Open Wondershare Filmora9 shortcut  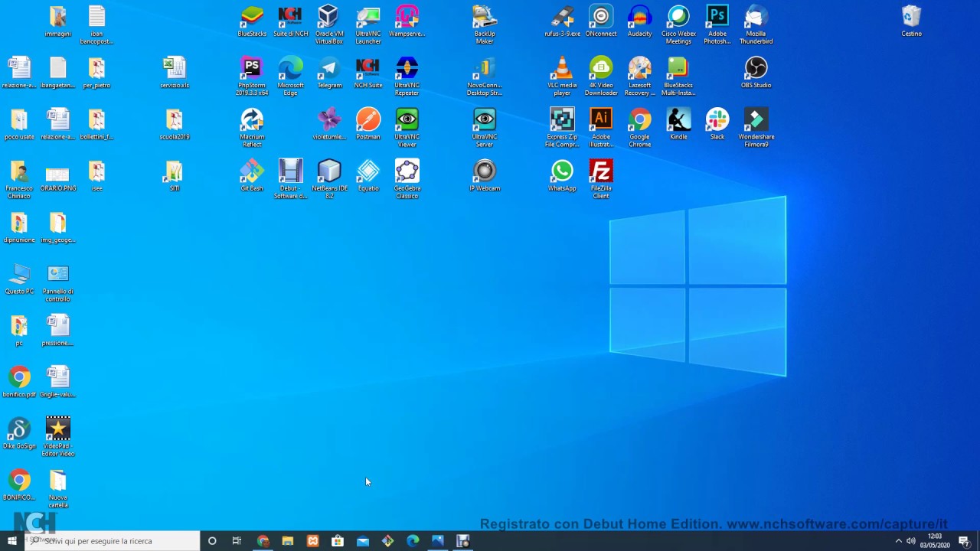click(x=756, y=127)
